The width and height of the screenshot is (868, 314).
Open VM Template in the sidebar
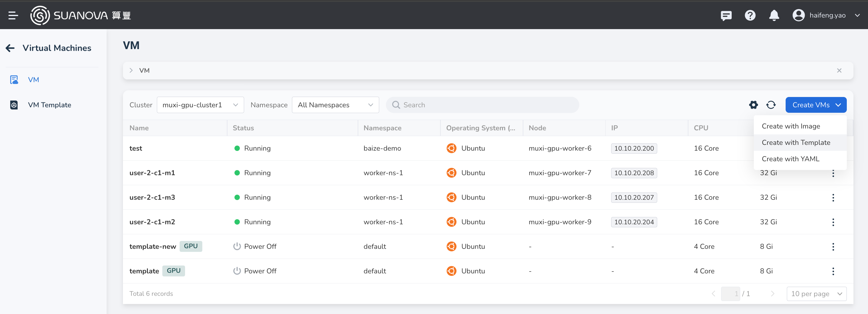click(50, 105)
